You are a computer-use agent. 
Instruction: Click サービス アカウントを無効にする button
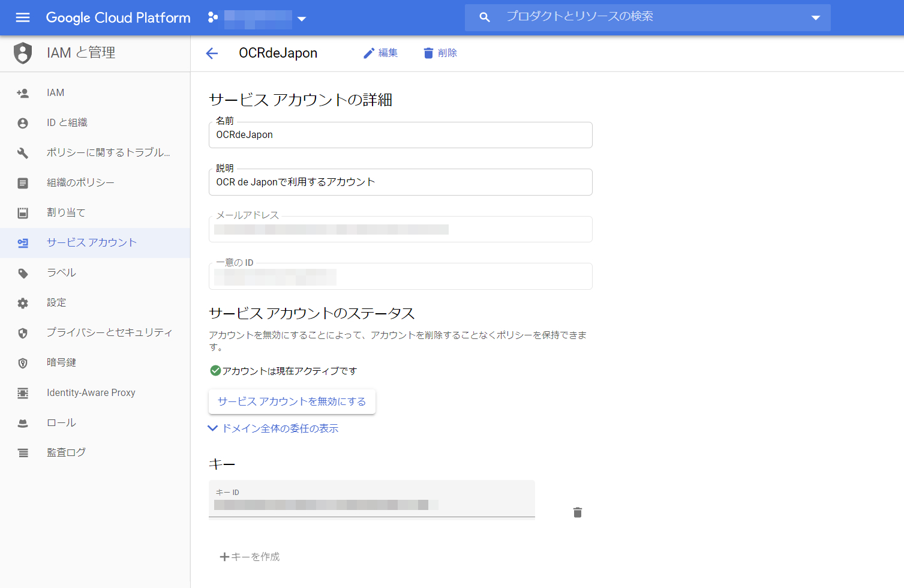[x=292, y=401]
